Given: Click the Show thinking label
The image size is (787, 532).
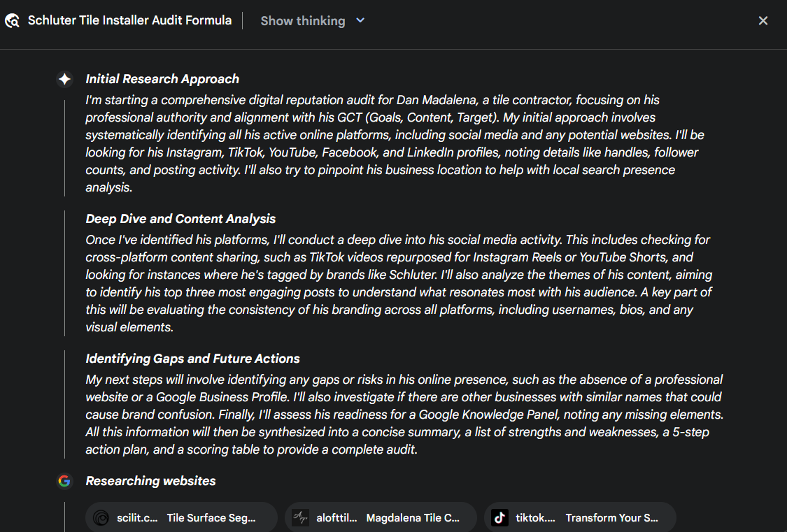Looking at the screenshot, I should click(x=303, y=21).
